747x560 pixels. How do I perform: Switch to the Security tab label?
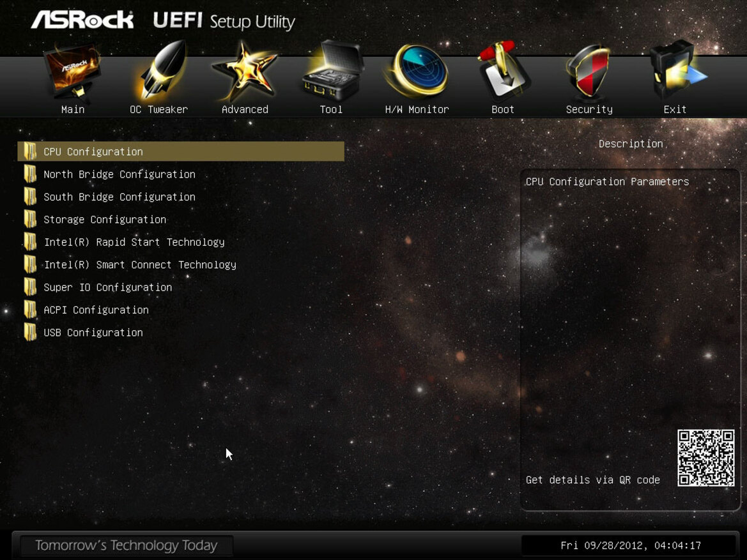pyautogui.click(x=589, y=110)
